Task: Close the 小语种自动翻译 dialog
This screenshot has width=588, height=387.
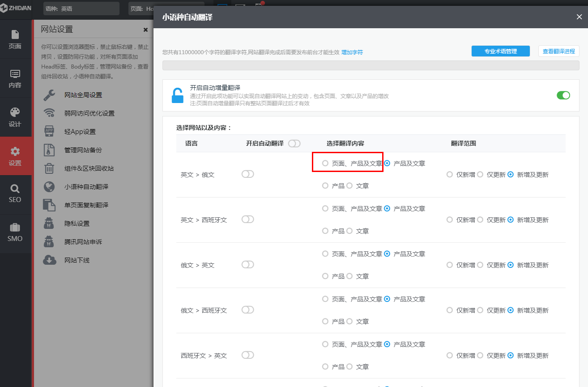Action: pyautogui.click(x=579, y=17)
